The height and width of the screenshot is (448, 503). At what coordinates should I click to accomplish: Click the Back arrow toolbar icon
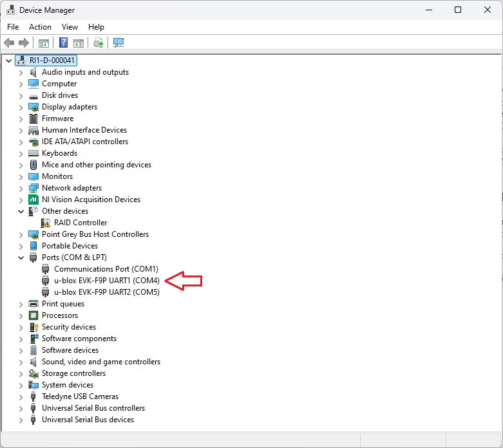[9, 42]
